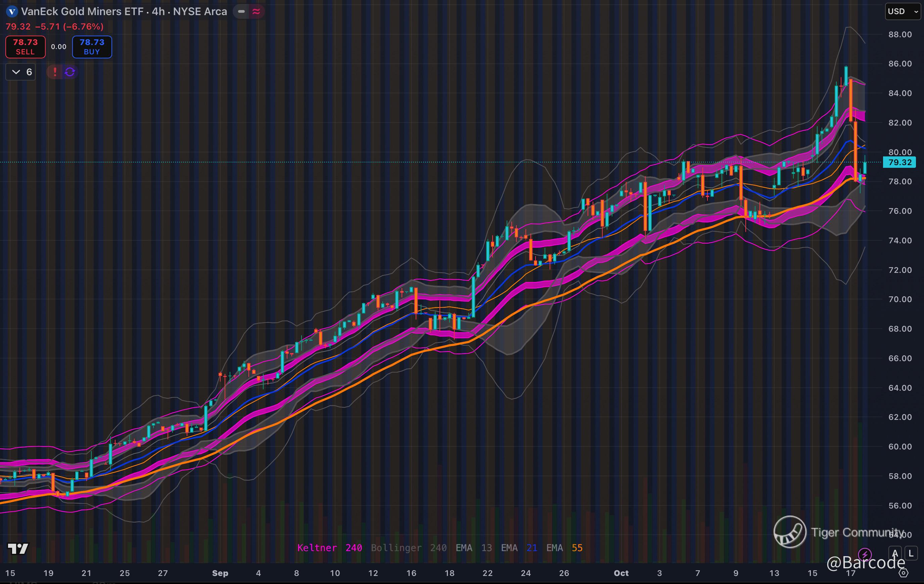Viewport: 924px width, 584px height.
Task: Click the TradingView logo
Action: point(18,549)
